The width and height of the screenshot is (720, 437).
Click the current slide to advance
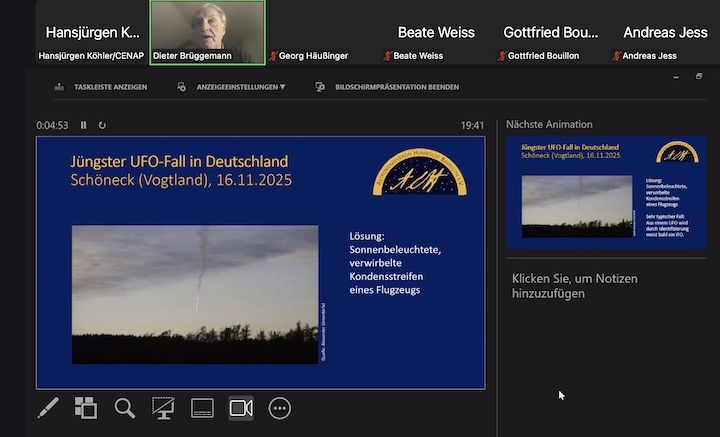[x=260, y=262]
